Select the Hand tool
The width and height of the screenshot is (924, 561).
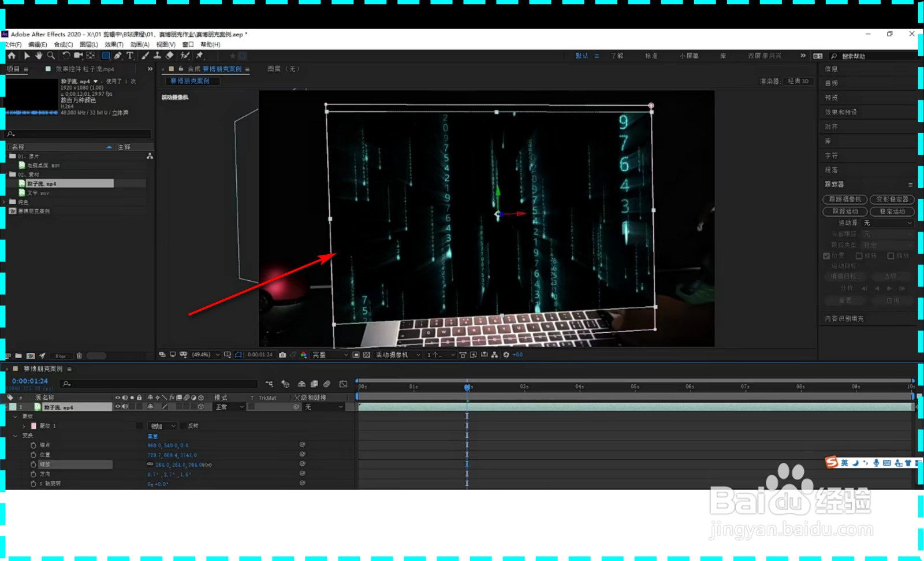coord(39,55)
